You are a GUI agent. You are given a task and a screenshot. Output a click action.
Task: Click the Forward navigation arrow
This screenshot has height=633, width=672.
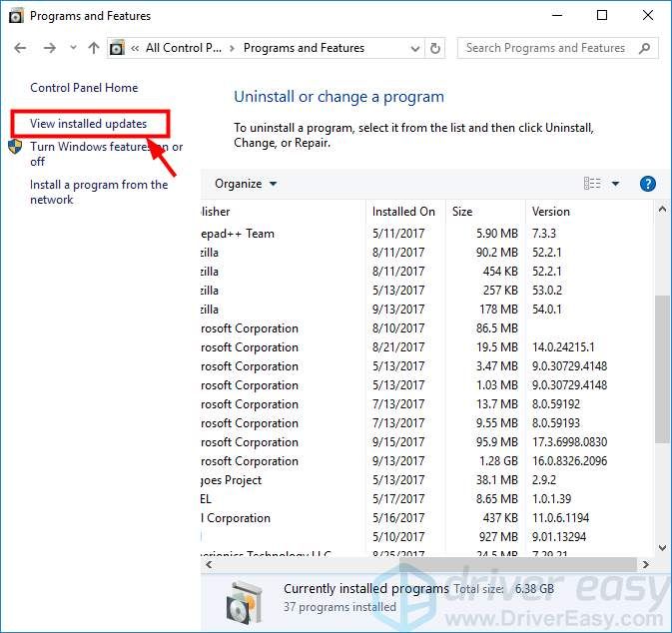(x=50, y=48)
